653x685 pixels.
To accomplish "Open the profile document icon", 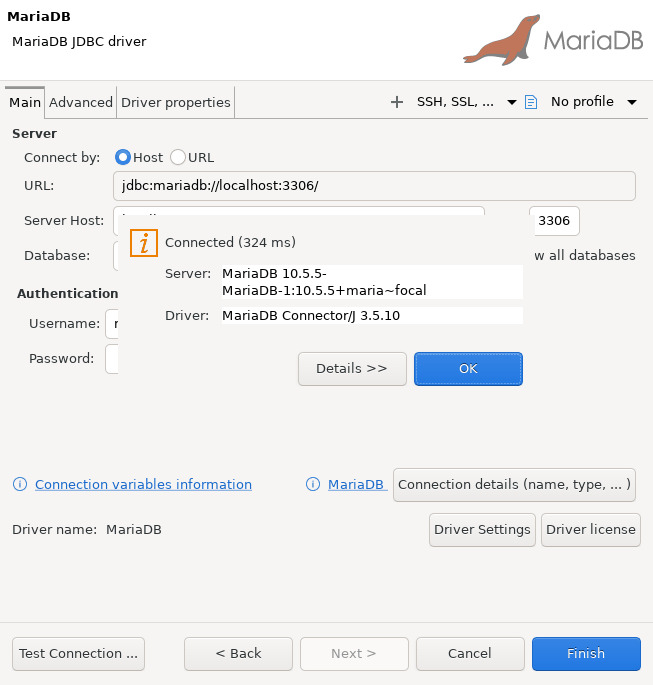I will [531, 102].
